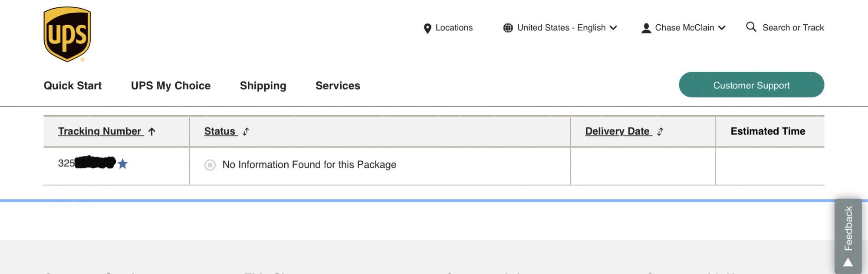The image size is (868, 274).
Task: Open the UPS My Choice menu
Action: click(x=171, y=86)
